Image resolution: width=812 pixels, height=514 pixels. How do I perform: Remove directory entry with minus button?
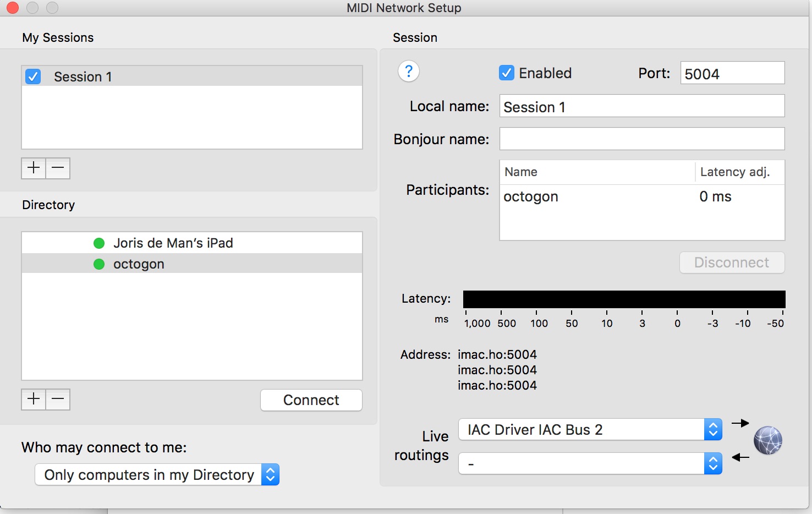pyautogui.click(x=58, y=399)
